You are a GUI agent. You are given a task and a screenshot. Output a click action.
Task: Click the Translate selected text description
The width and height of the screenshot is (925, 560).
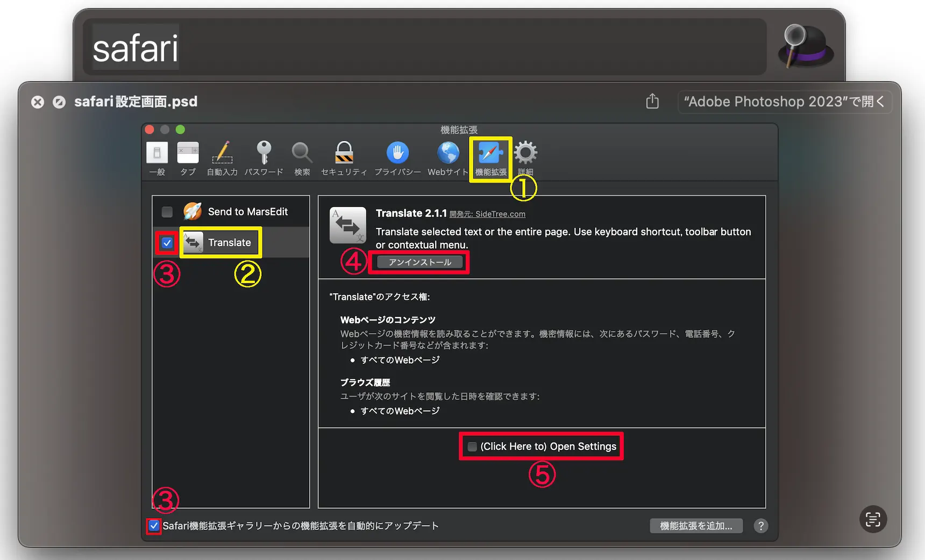(x=563, y=238)
